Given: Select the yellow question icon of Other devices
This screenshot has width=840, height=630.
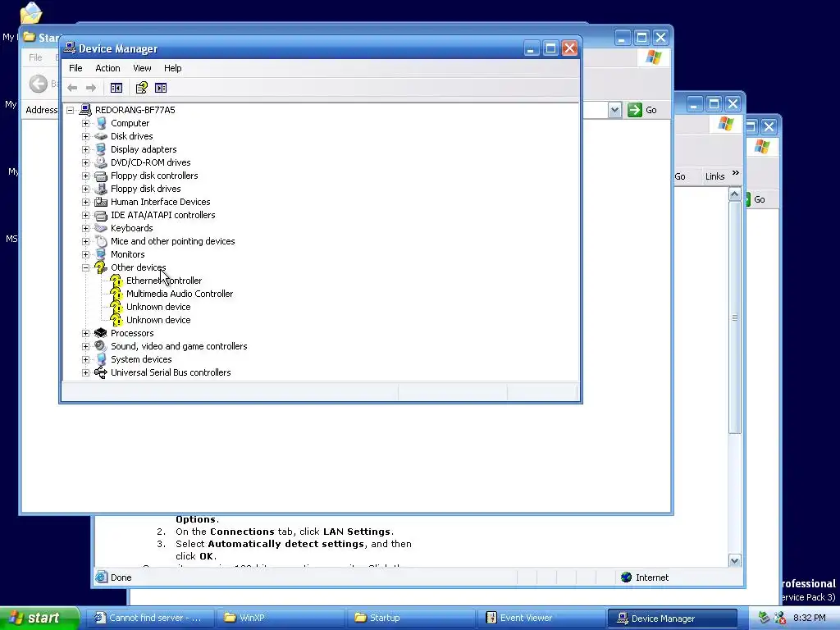Looking at the screenshot, I should pyautogui.click(x=101, y=267).
